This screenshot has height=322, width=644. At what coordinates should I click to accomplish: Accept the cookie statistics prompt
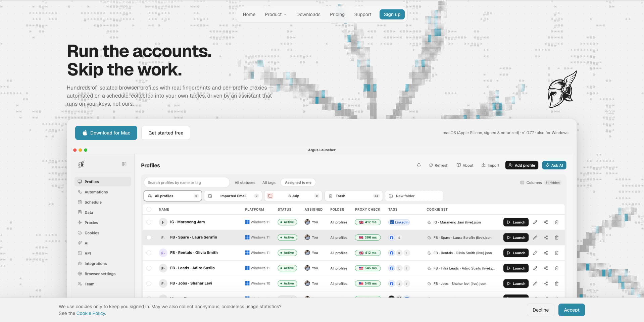pos(572,310)
